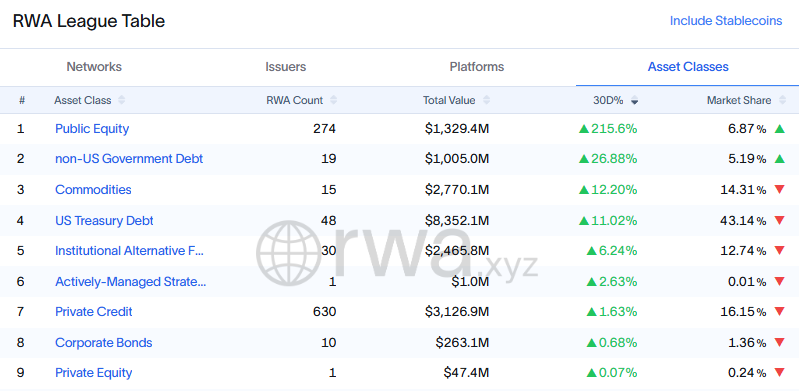Switch to the Issuers tab
The width and height of the screenshot is (799, 391).
tap(285, 67)
